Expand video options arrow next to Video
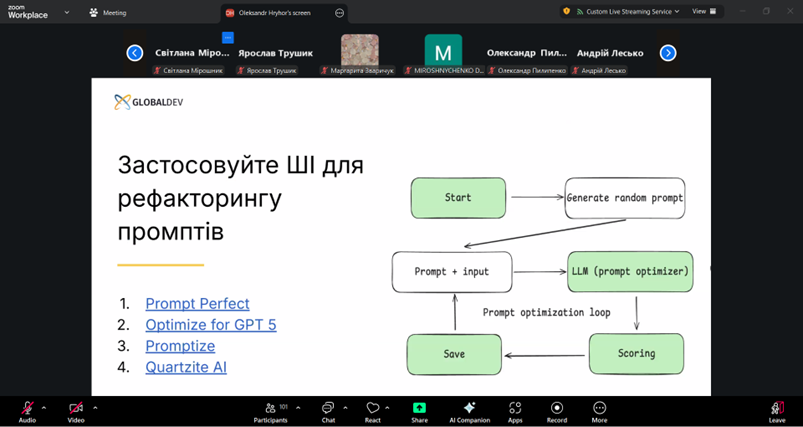 (95, 407)
